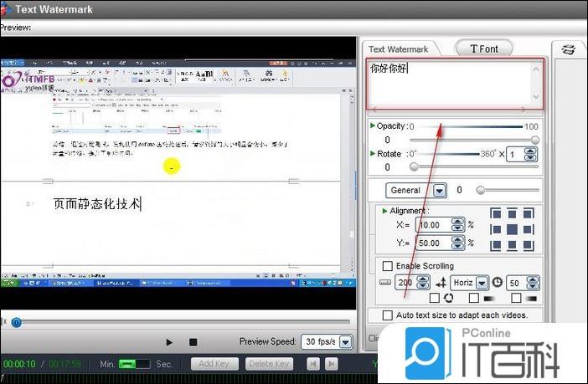Jump to the next keyframe
Screen dimensions: 588x384
pyautogui.click(x=332, y=364)
